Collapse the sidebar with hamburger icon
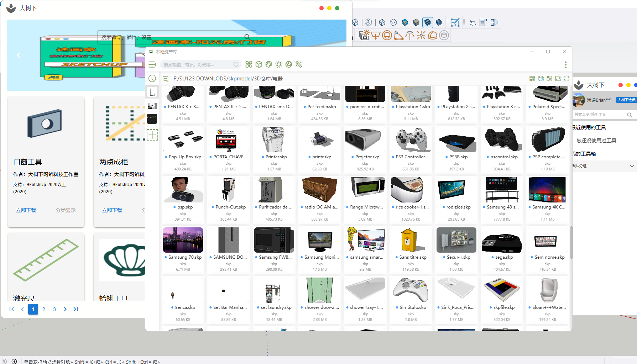The image size is (637, 364). [x=152, y=64]
